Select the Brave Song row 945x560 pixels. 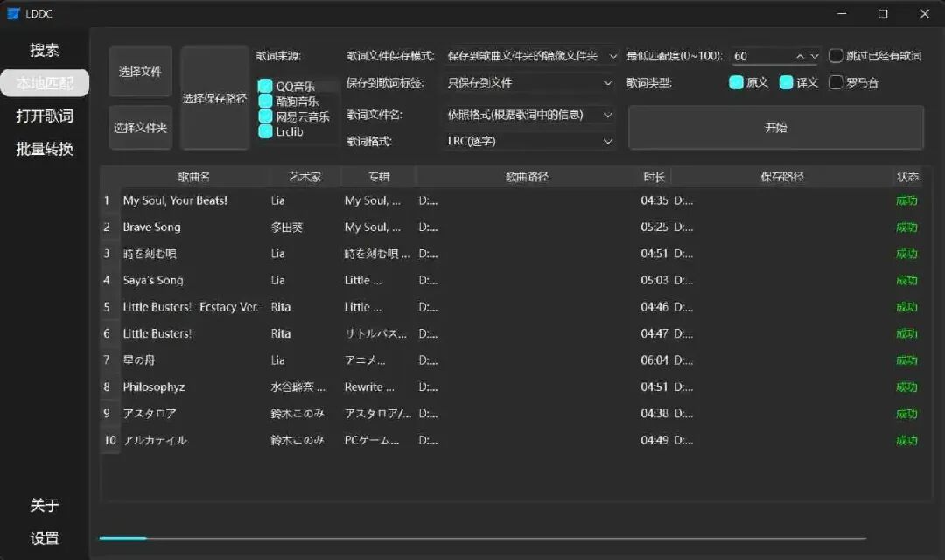[x=511, y=227]
